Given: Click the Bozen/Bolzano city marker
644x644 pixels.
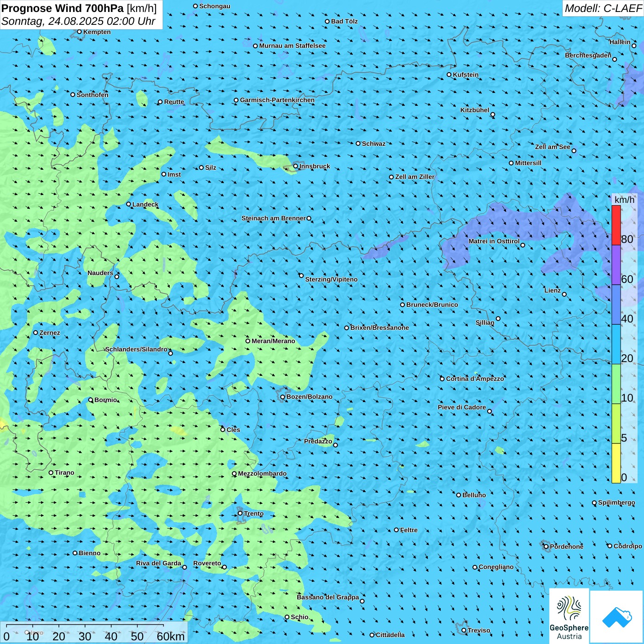Looking at the screenshot, I should pos(283,397).
